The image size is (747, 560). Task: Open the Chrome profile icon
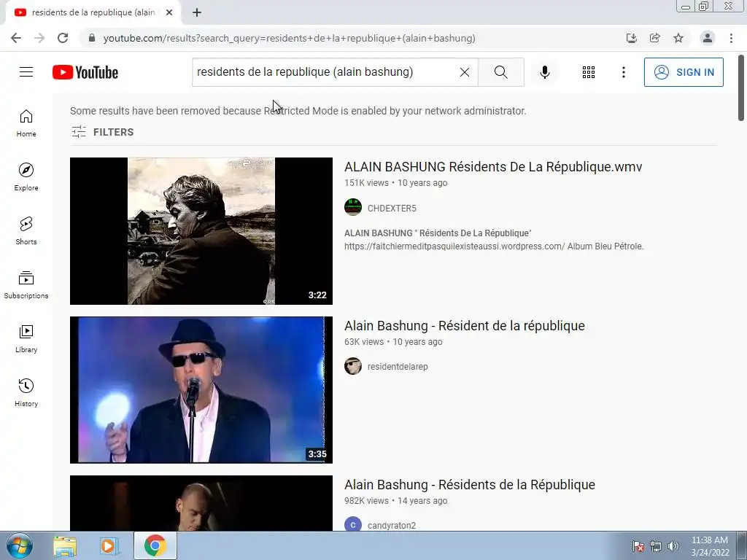click(708, 38)
